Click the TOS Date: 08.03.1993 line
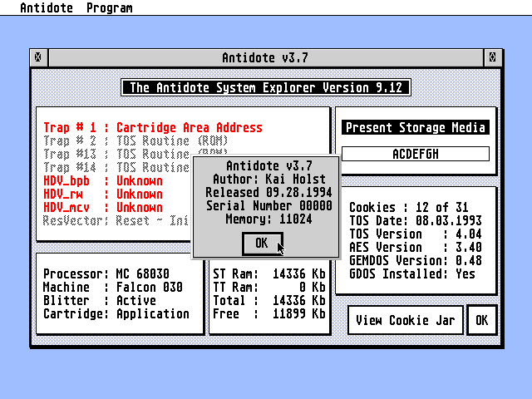 [416, 220]
